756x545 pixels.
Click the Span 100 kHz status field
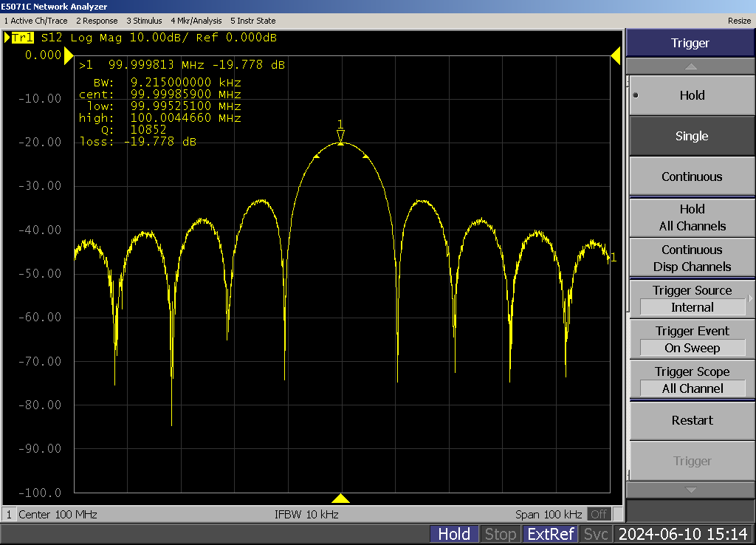click(x=549, y=514)
